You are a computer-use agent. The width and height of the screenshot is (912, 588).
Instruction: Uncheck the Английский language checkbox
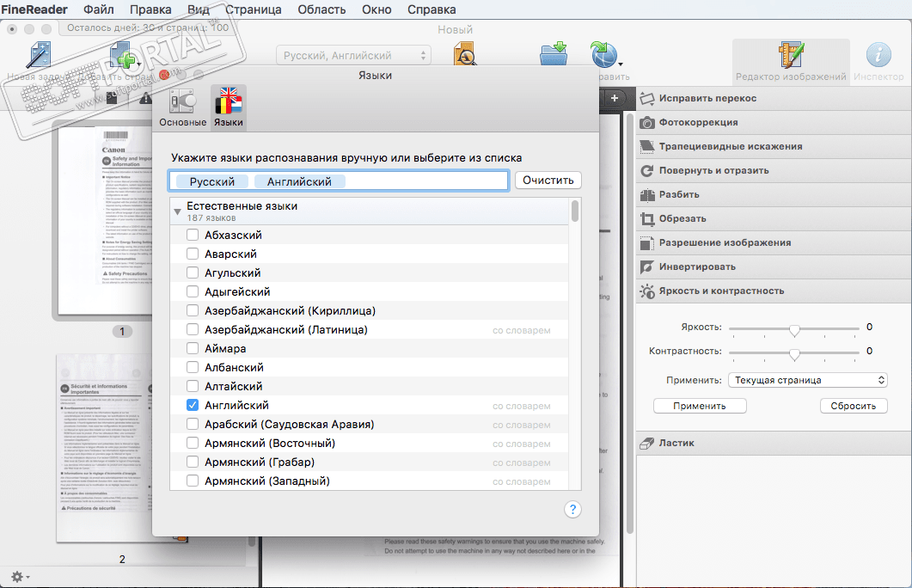pos(193,406)
